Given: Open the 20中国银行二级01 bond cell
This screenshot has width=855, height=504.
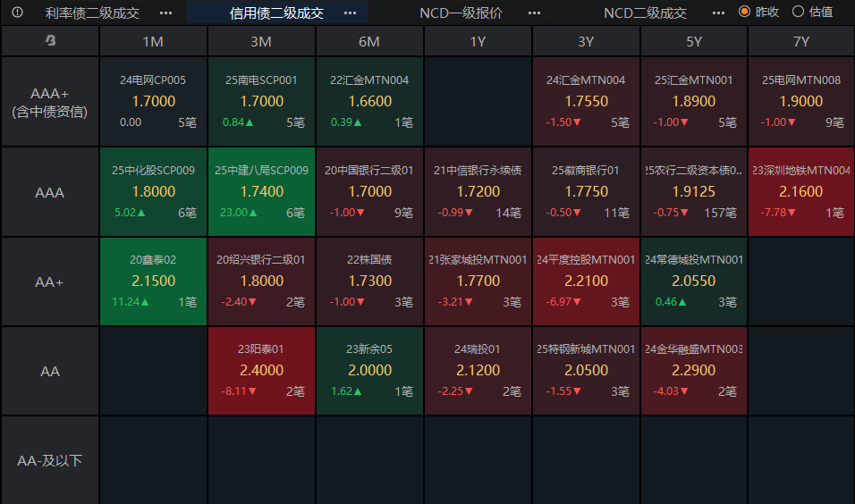Looking at the screenshot, I should (x=369, y=192).
